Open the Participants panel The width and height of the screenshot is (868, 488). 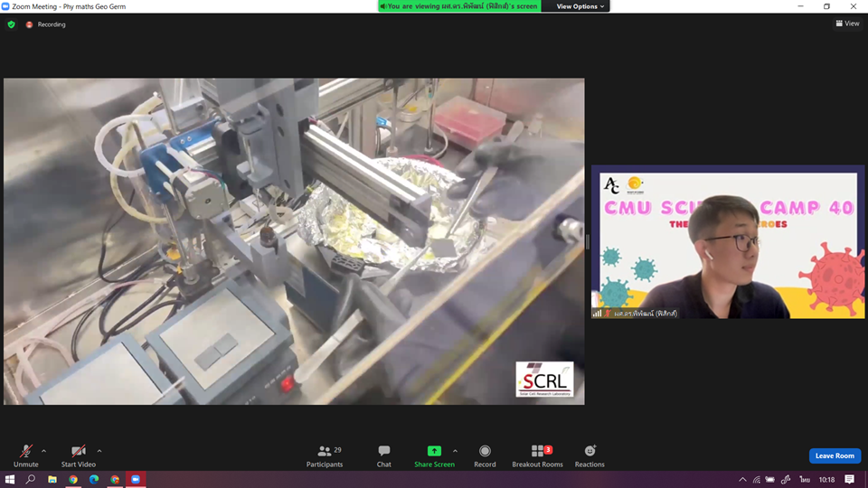(x=325, y=454)
